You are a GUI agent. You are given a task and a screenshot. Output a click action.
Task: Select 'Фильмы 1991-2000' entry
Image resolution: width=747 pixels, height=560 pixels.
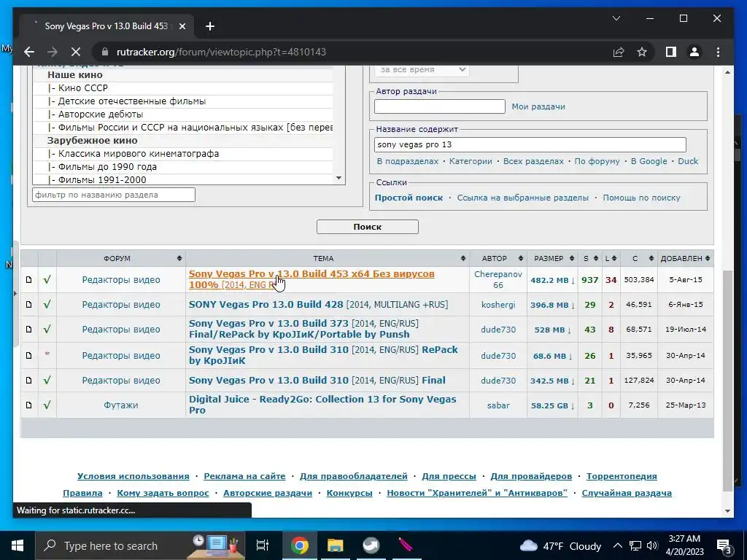pos(183,179)
